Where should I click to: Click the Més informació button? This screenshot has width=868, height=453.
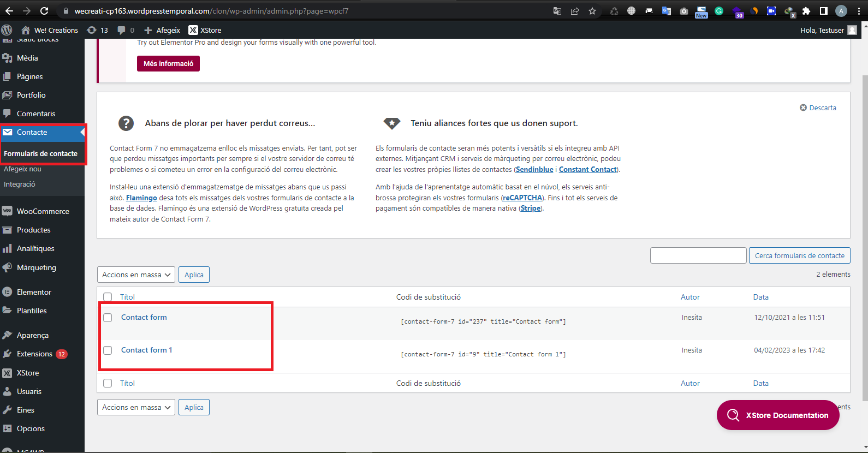click(x=168, y=63)
